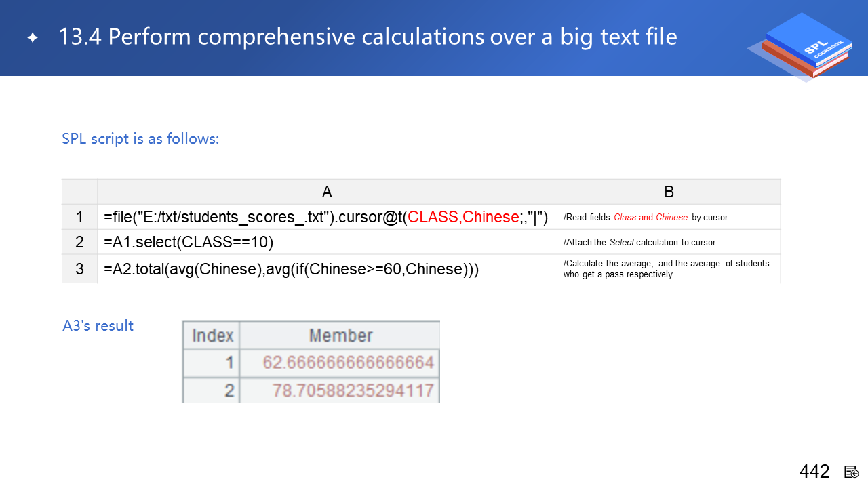Click the back-to-contents icon beside page number
This screenshot has width=868, height=488.
click(852, 472)
